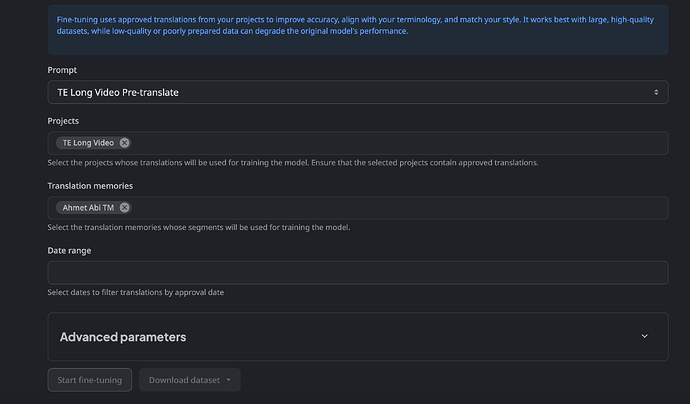Click the chevron beside Advanced parameters
The height and width of the screenshot is (404, 690).
(644, 336)
